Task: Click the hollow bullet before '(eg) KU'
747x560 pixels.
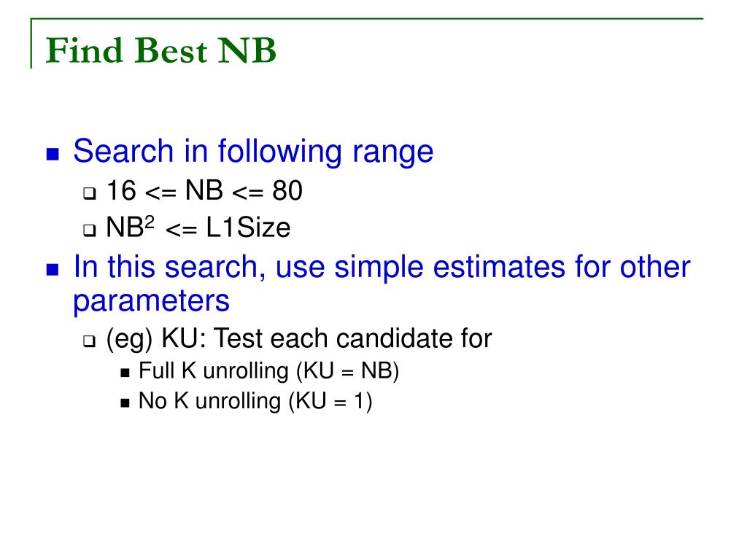Action: click(x=89, y=341)
